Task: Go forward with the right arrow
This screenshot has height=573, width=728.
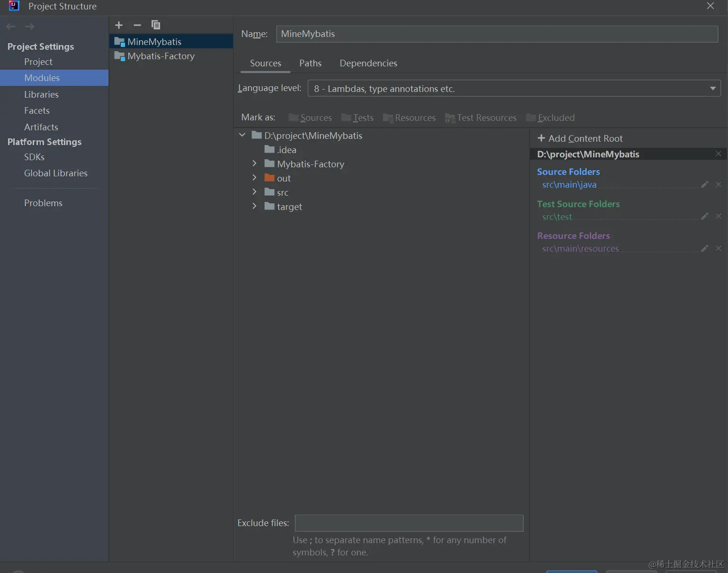Action: point(29,27)
